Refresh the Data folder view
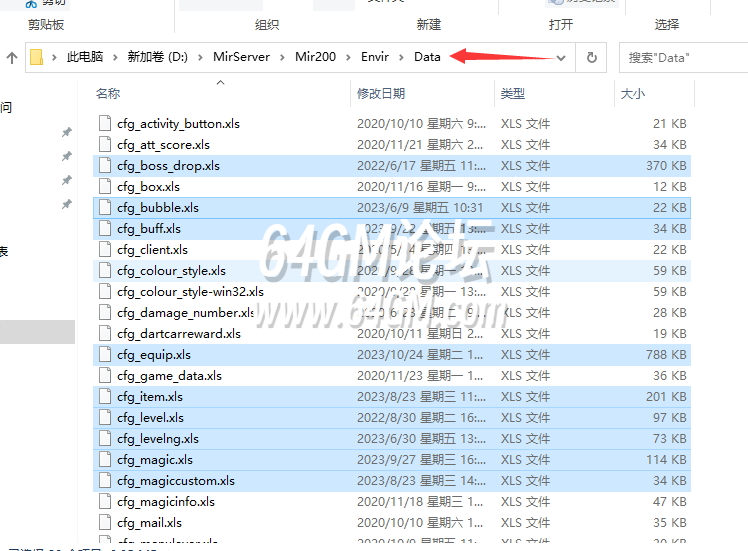This screenshot has width=748, height=551. point(592,57)
